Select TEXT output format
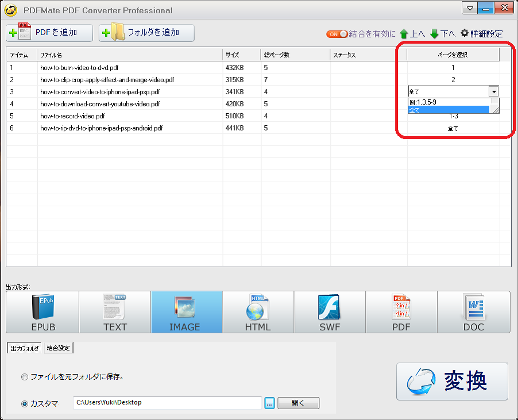518x420 pixels. pyautogui.click(x=115, y=312)
